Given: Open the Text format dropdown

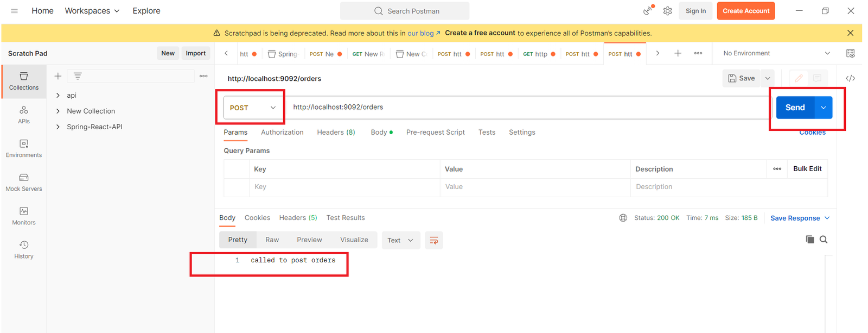Looking at the screenshot, I should point(401,240).
